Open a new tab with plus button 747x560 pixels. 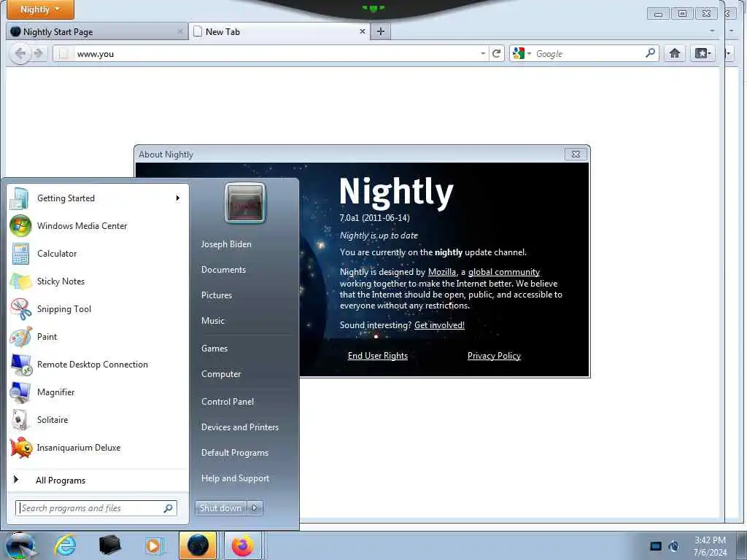[x=381, y=31]
